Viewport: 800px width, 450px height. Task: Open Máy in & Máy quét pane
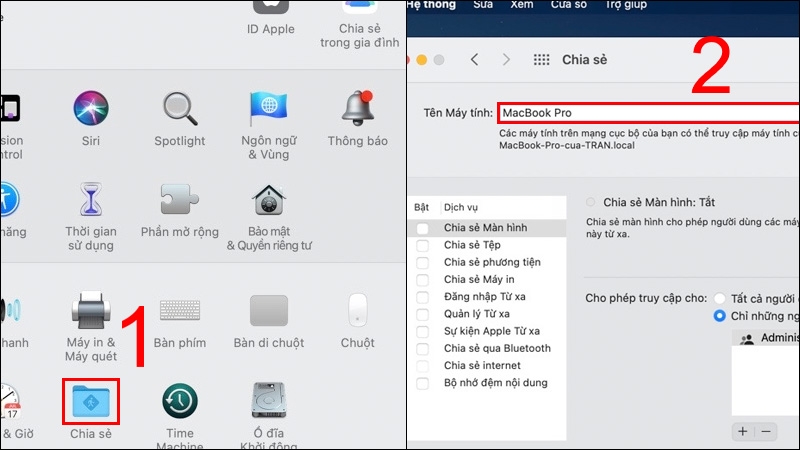[91, 310]
